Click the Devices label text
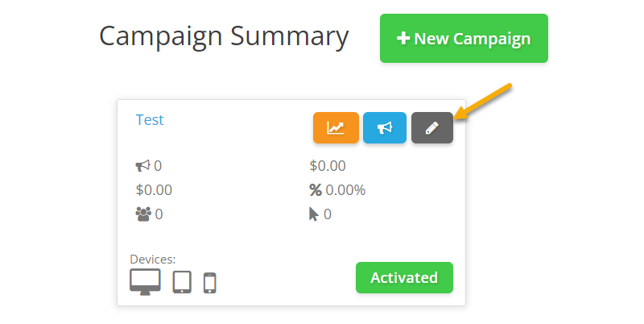The height and width of the screenshot is (324, 644). 152,259
